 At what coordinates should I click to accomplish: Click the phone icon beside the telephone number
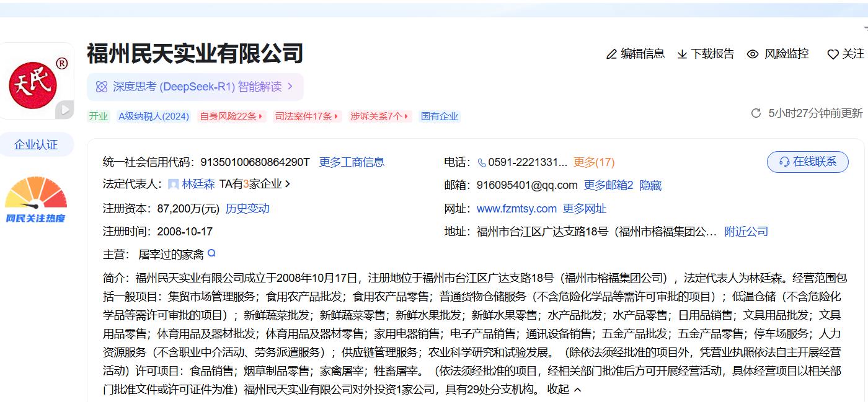coord(482,162)
